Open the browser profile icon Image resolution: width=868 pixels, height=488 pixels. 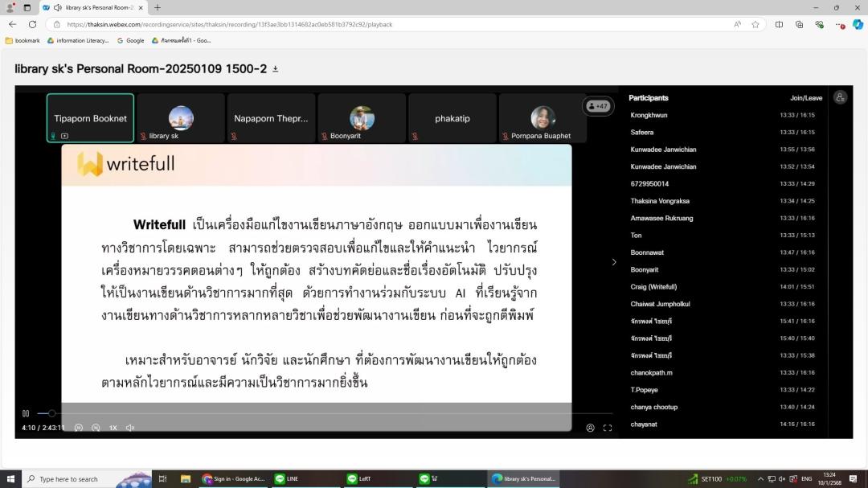pyautogui.click(x=10, y=8)
